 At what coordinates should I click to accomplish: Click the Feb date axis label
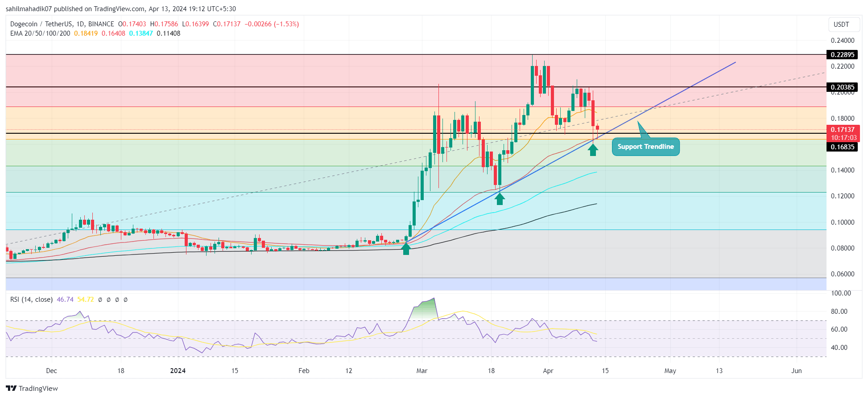pyautogui.click(x=304, y=371)
